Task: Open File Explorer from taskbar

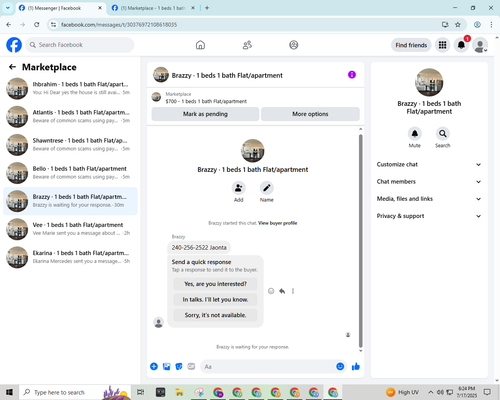Action: [179, 392]
